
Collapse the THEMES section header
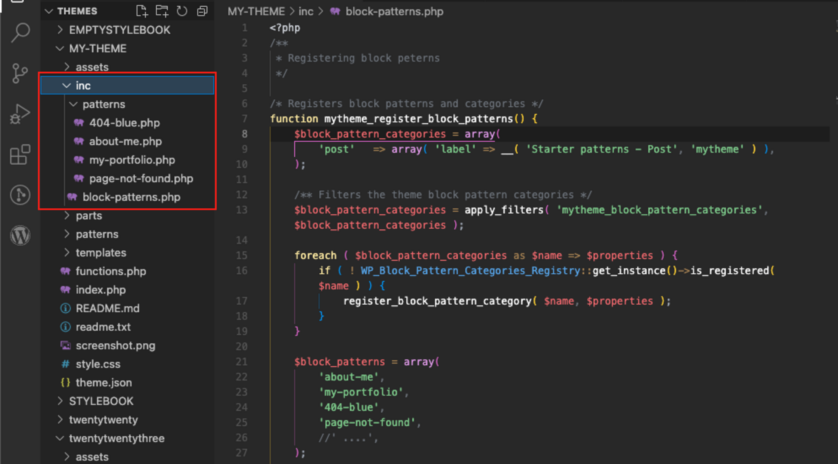tap(77, 11)
